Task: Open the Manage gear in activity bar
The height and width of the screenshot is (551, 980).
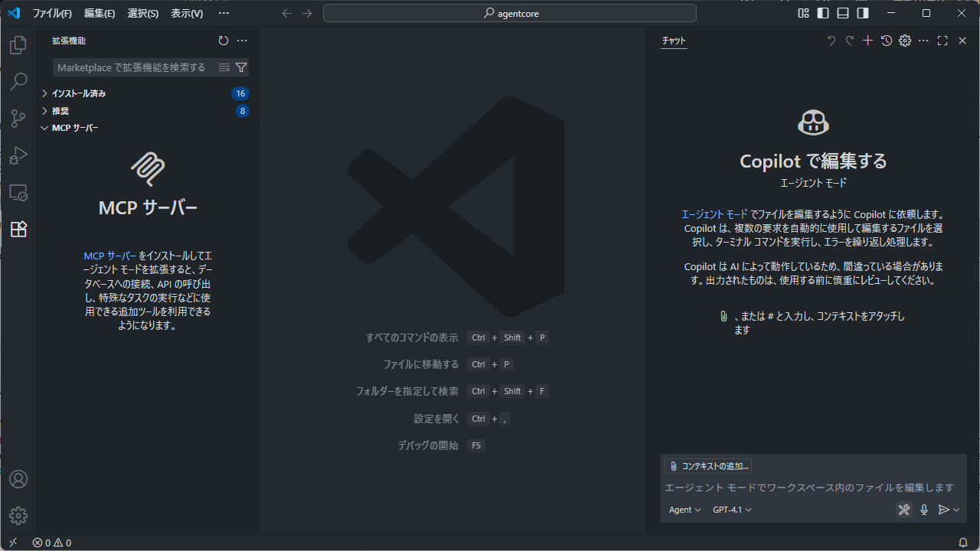Action: [x=18, y=516]
